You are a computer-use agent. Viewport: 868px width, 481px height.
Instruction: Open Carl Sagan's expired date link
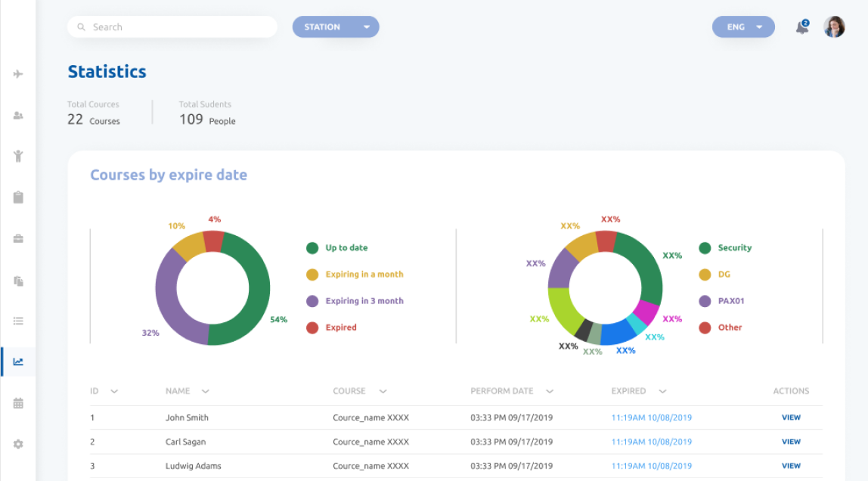click(x=651, y=442)
